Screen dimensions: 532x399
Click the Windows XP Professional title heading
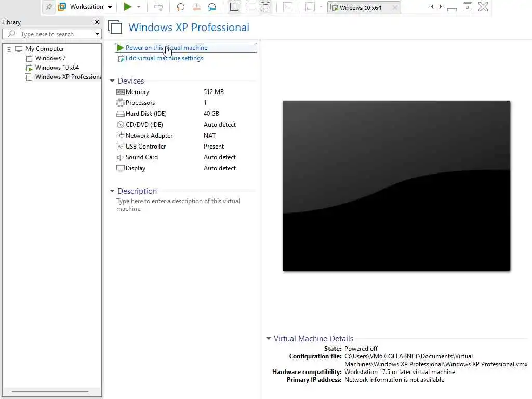pyautogui.click(x=189, y=28)
